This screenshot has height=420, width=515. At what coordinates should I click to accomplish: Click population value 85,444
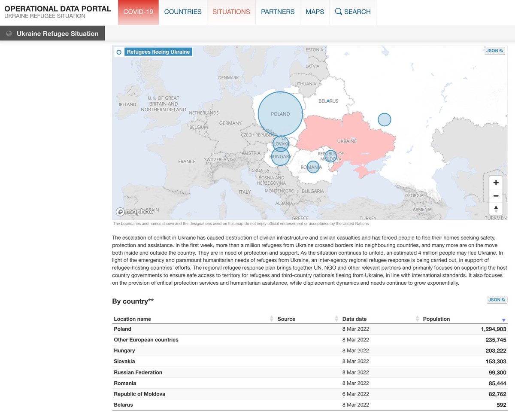click(498, 383)
